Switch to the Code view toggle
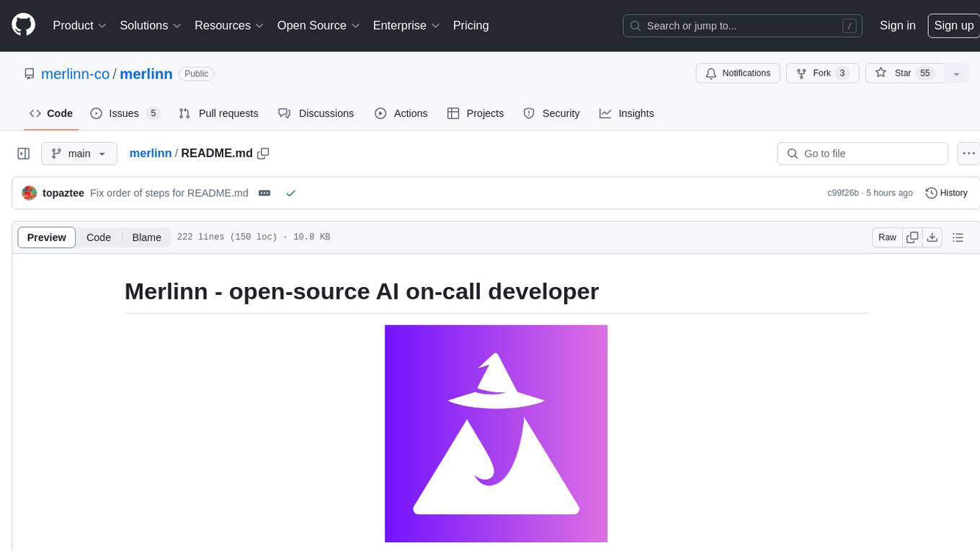The image size is (980, 551). pyautogui.click(x=99, y=237)
